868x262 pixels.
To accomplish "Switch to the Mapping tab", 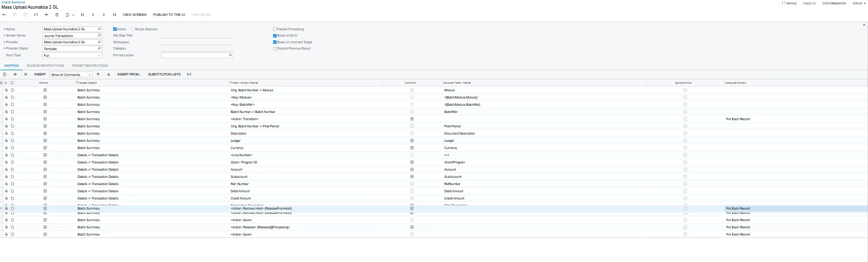I will [12, 66].
